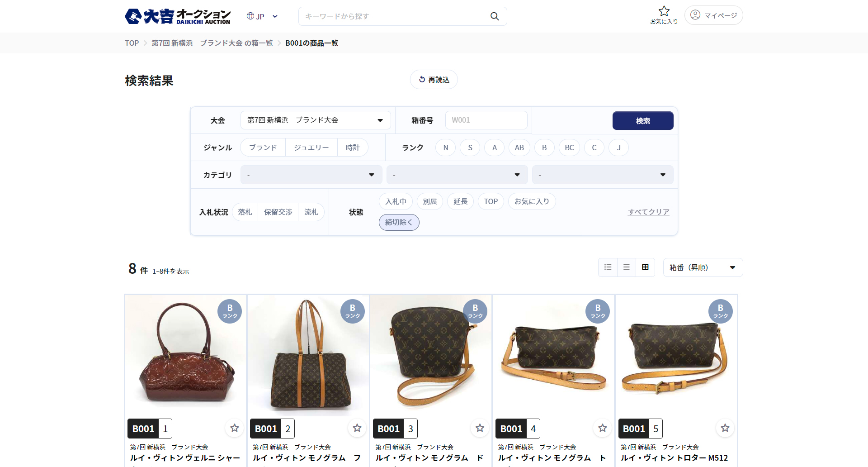Toggle rank C filter
Screen dimensions: 868x467
click(x=594, y=148)
